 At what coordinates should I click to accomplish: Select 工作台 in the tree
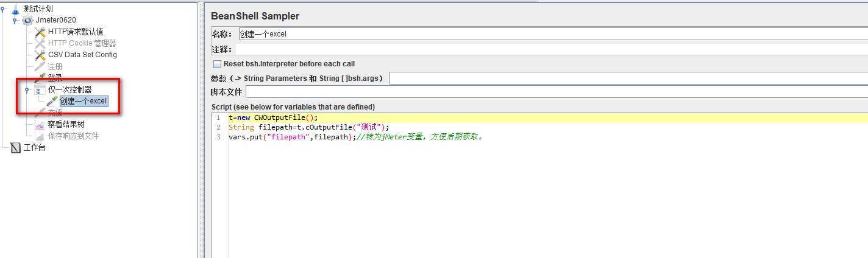click(34, 147)
